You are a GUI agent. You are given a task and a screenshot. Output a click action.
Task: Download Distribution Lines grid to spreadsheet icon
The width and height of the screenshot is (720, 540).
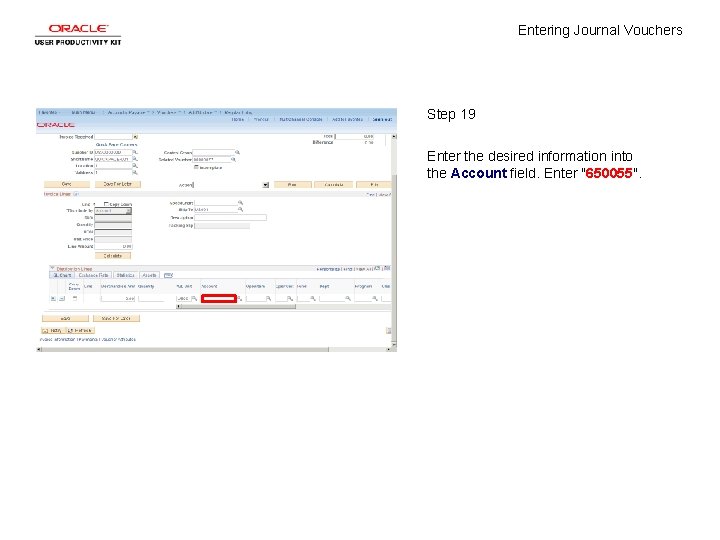pos(387,268)
